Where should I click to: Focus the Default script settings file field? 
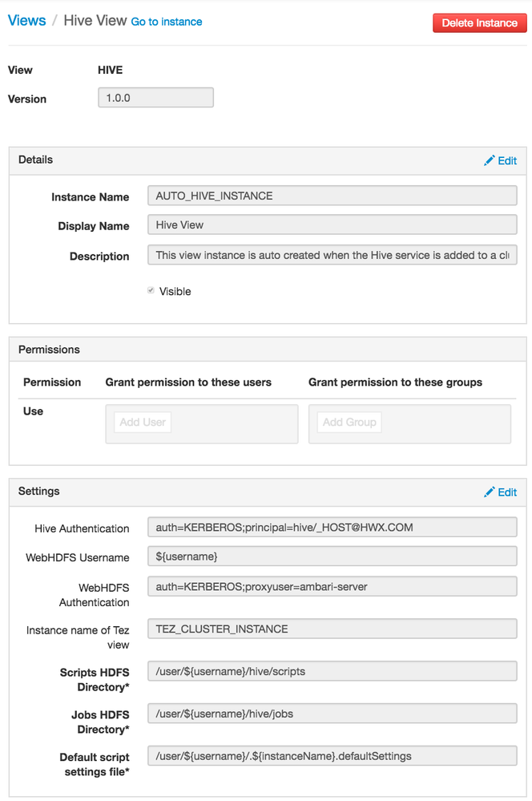point(332,755)
